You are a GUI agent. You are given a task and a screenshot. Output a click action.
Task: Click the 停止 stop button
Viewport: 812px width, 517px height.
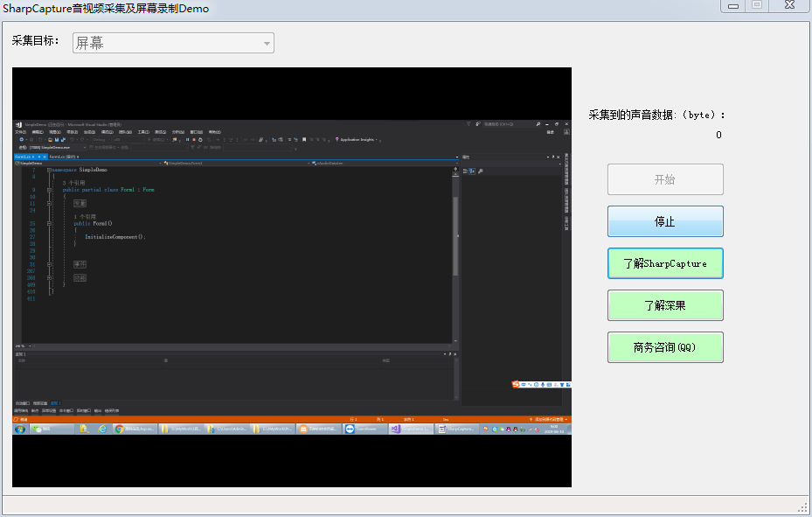[x=665, y=221]
